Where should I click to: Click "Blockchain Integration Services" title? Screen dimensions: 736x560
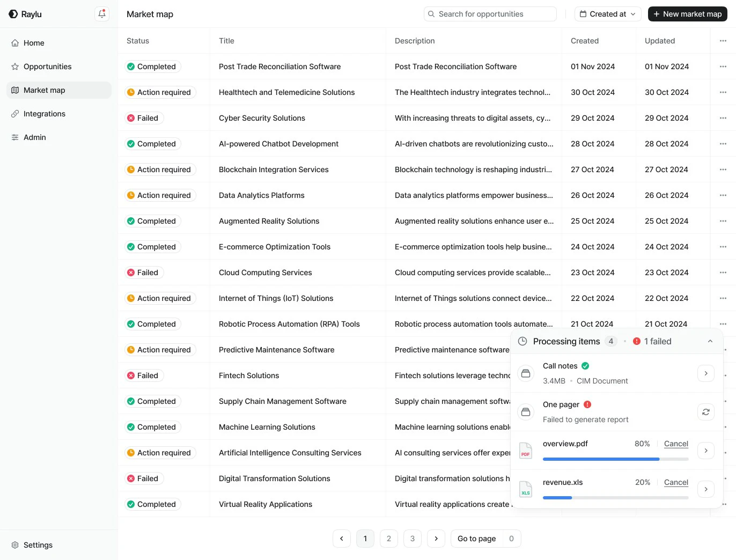click(274, 170)
